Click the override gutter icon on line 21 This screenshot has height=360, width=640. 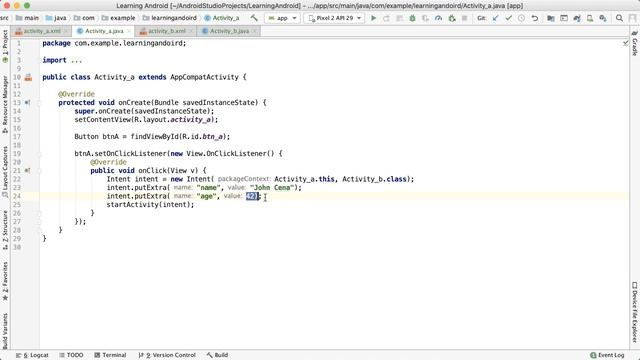point(27,171)
